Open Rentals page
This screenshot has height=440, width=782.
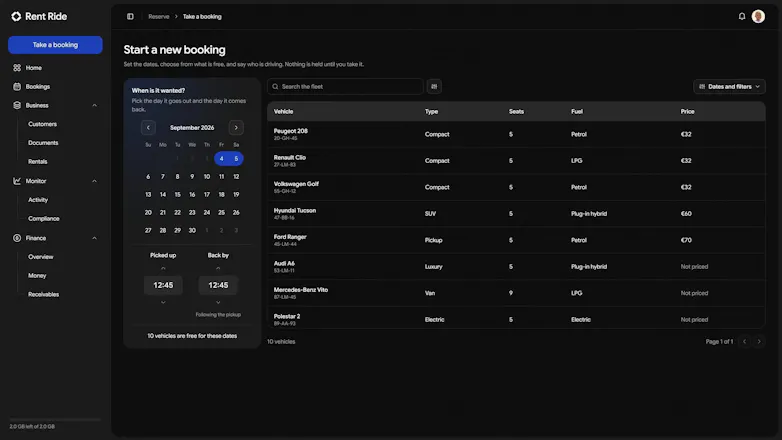pyautogui.click(x=37, y=162)
